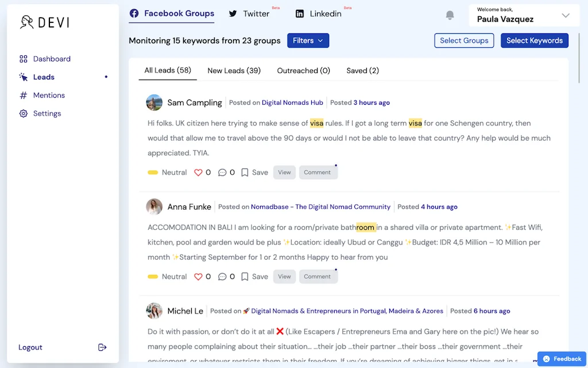
Task: Open Mentions from the sidebar
Action: click(x=49, y=95)
